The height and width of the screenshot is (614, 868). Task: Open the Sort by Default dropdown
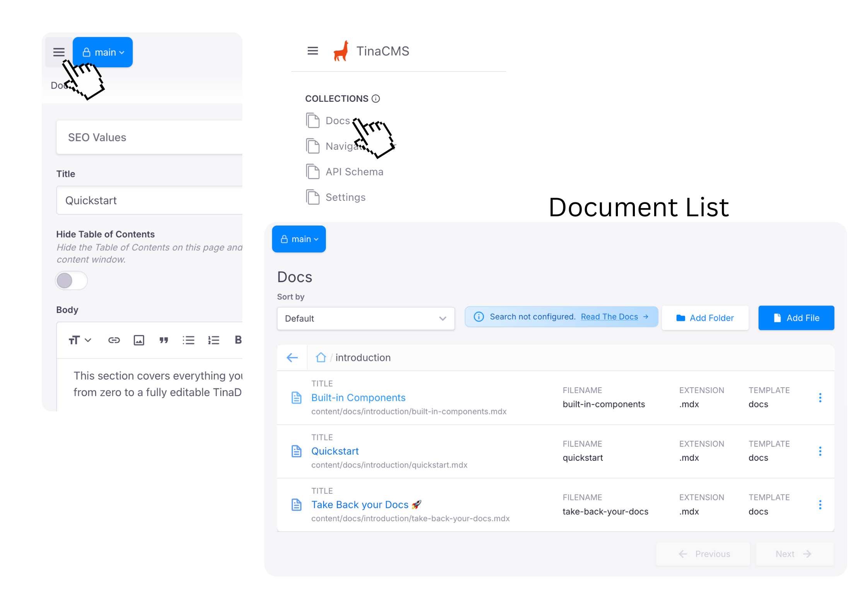365,318
